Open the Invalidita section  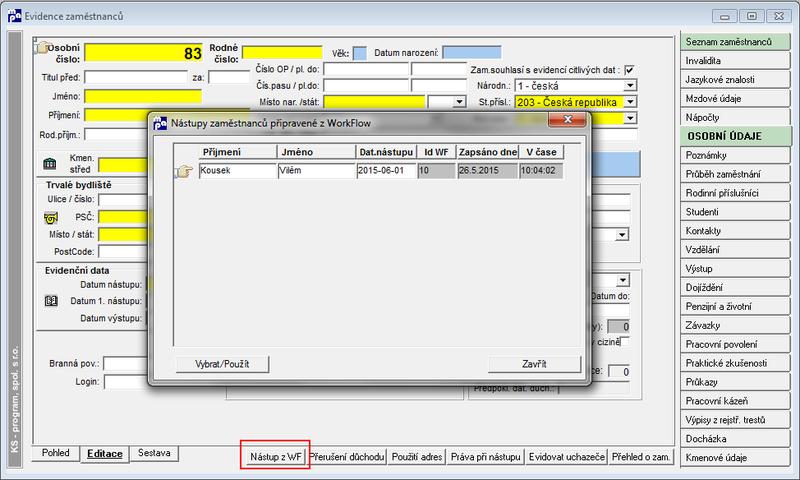735,61
